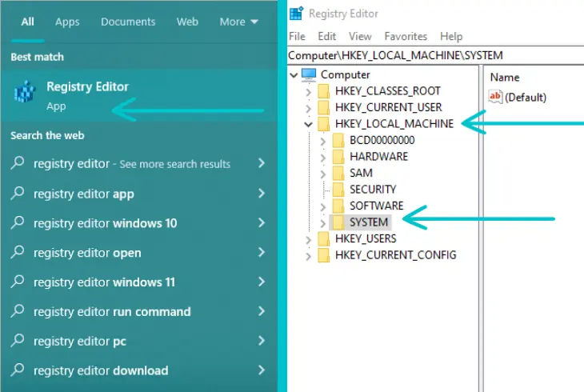
Task: Expand the BCD00000000 key arrow
Action: click(x=323, y=141)
